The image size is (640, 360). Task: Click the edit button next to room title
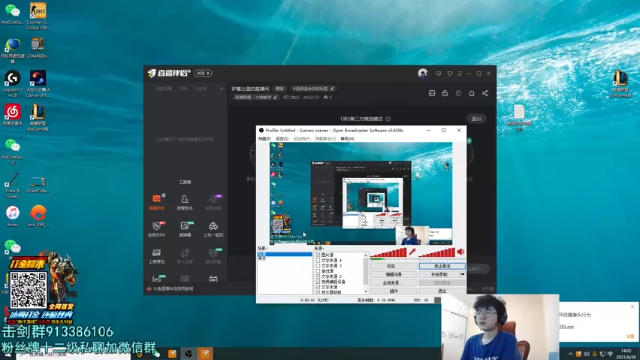click(x=279, y=89)
